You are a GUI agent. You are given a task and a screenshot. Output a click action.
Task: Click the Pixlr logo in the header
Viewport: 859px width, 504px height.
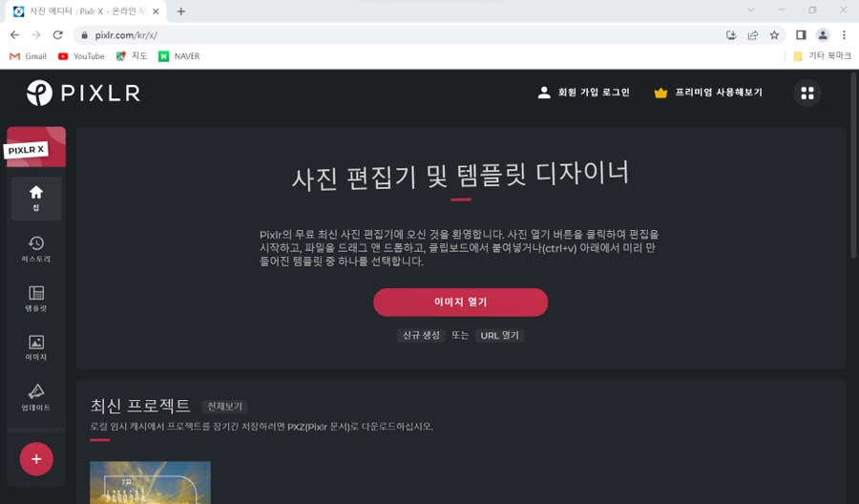tap(83, 93)
